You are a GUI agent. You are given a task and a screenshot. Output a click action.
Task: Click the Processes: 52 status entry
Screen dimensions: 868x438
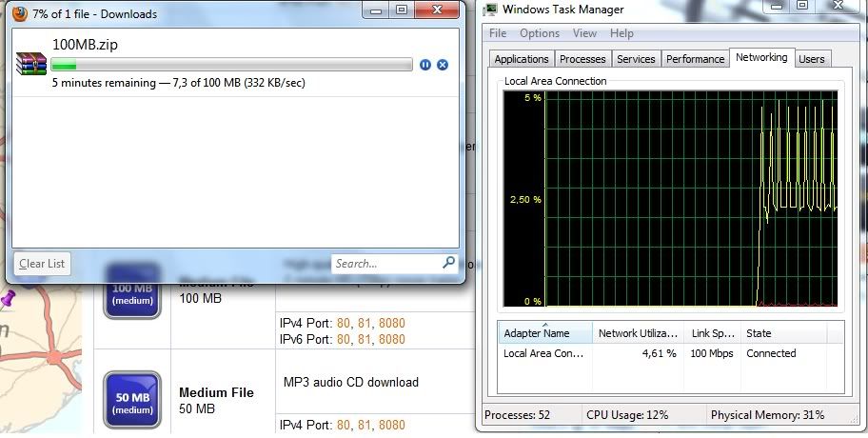pyautogui.click(x=517, y=415)
